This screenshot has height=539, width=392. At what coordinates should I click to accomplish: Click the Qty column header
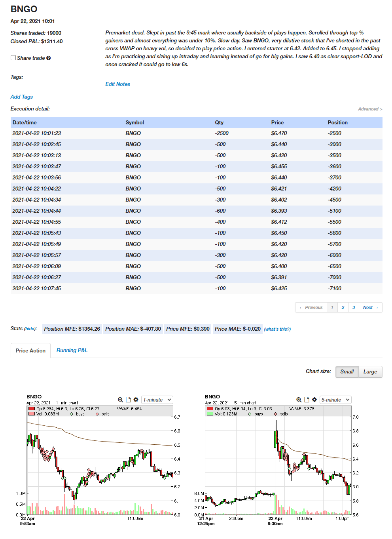pos(219,122)
